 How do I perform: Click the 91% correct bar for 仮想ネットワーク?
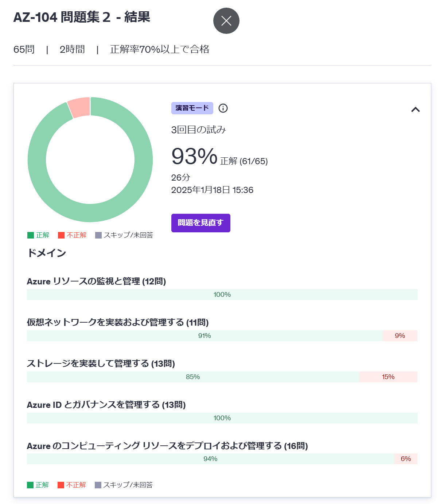point(205,336)
